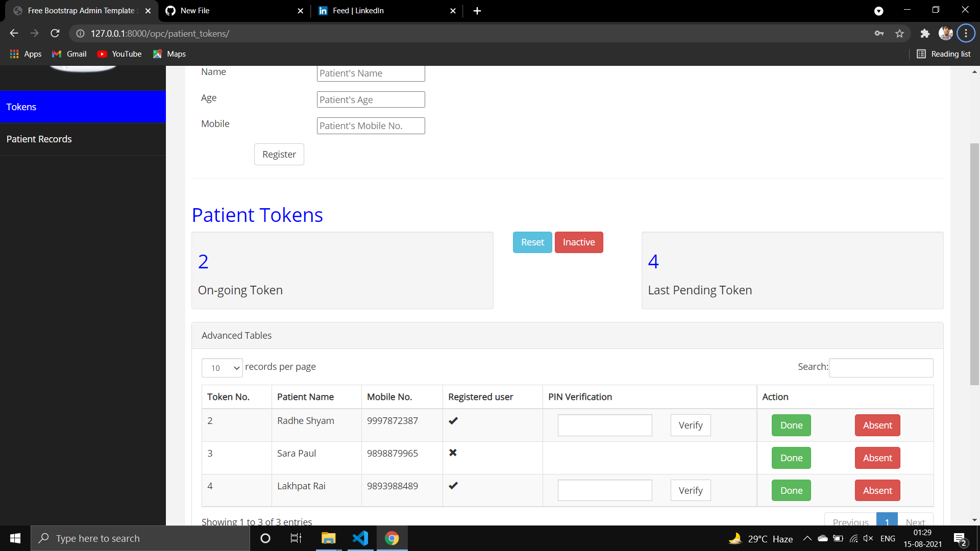Verify Radhe Shyam's registered user checkmark
Image resolution: width=980 pixels, height=551 pixels.
[x=453, y=420]
